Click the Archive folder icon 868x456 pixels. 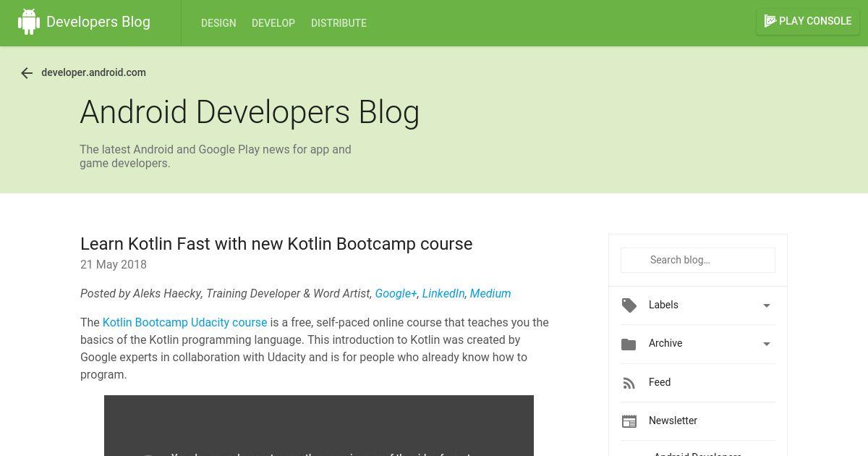(629, 345)
